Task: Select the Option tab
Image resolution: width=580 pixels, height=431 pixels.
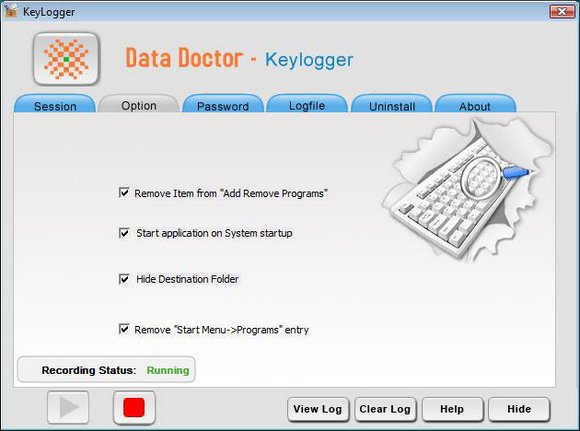Action: 139,104
